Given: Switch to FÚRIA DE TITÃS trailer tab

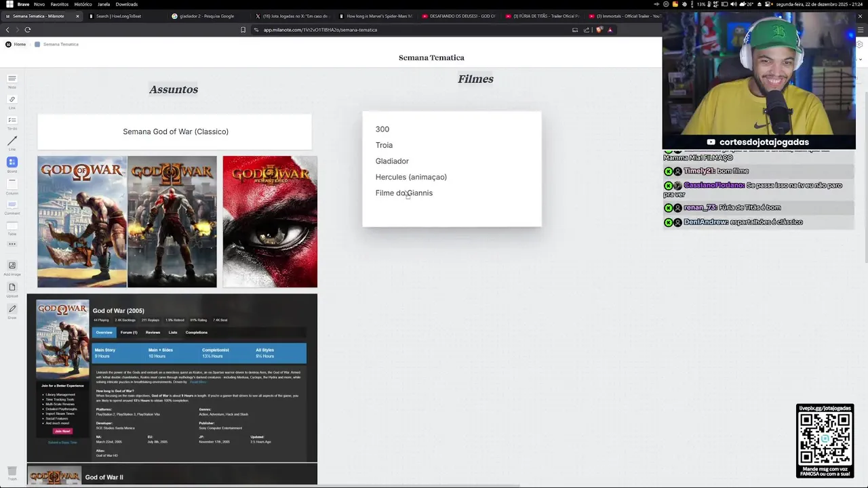Looking at the screenshot, I should 542,16.
